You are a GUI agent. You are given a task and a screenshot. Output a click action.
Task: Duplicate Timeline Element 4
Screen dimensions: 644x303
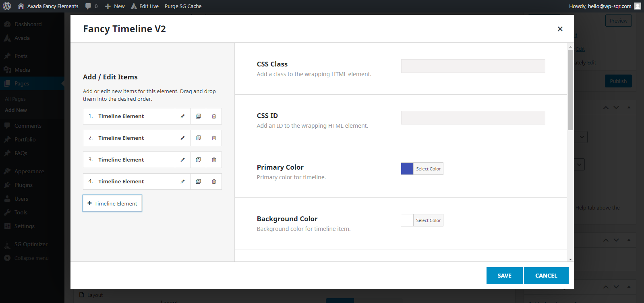coord(198,181)
